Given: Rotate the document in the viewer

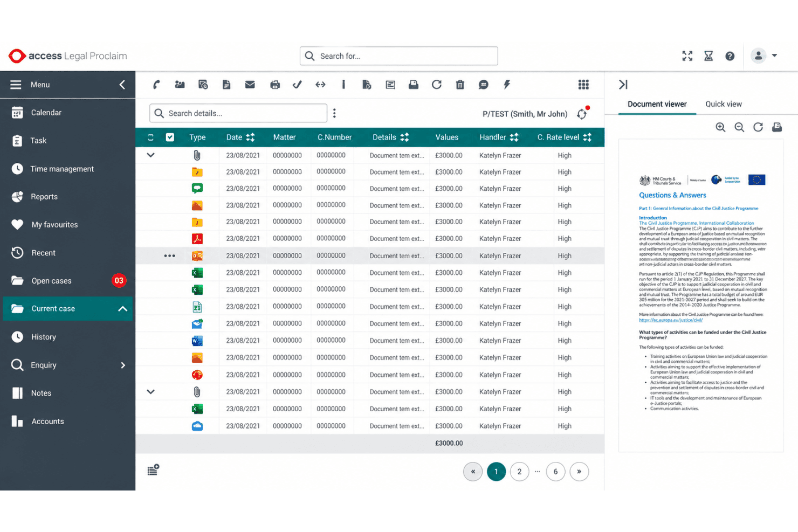Looking at the screenshot, I should [x=758, y=127].
